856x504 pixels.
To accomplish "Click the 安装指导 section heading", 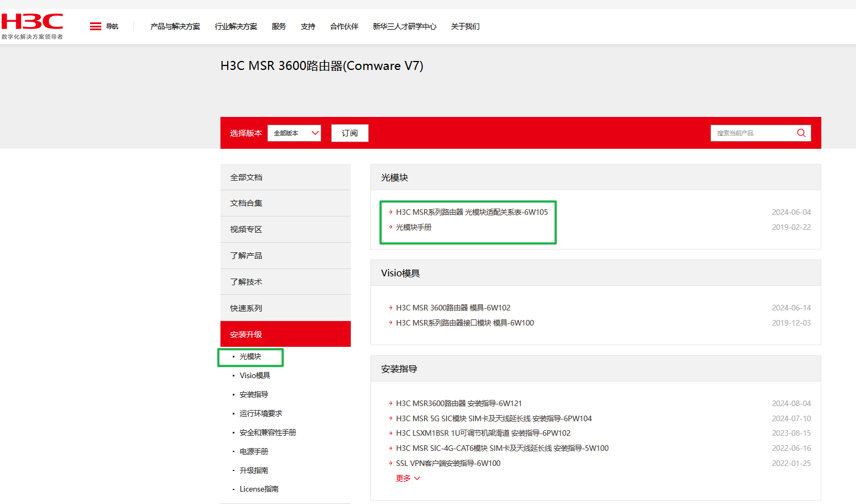I will tap(399, 369).
